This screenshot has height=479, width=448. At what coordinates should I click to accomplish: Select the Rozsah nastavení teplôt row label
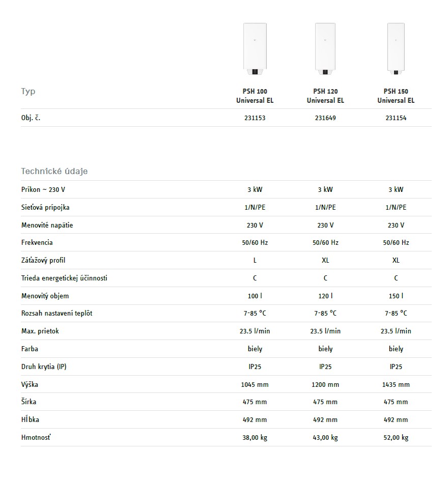[57, 313]
